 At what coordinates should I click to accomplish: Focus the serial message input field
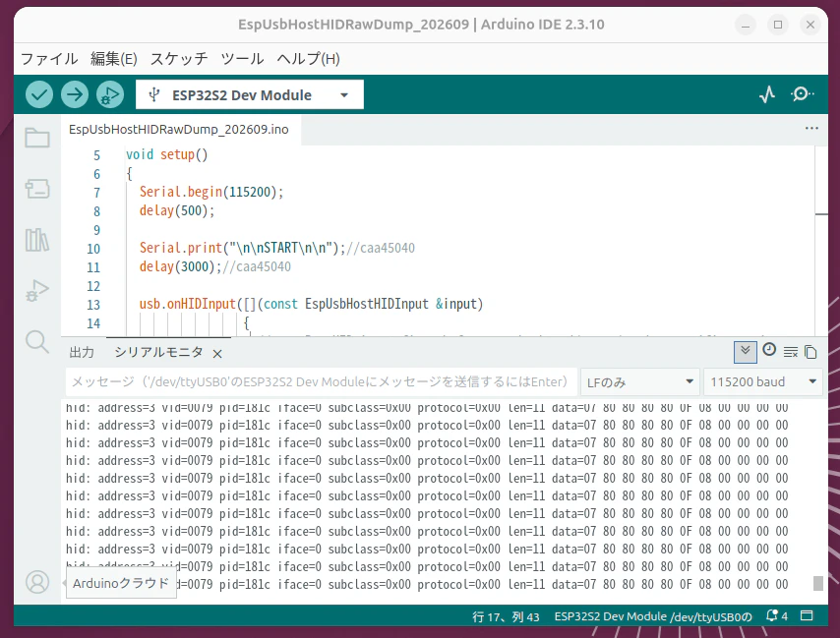322,382
